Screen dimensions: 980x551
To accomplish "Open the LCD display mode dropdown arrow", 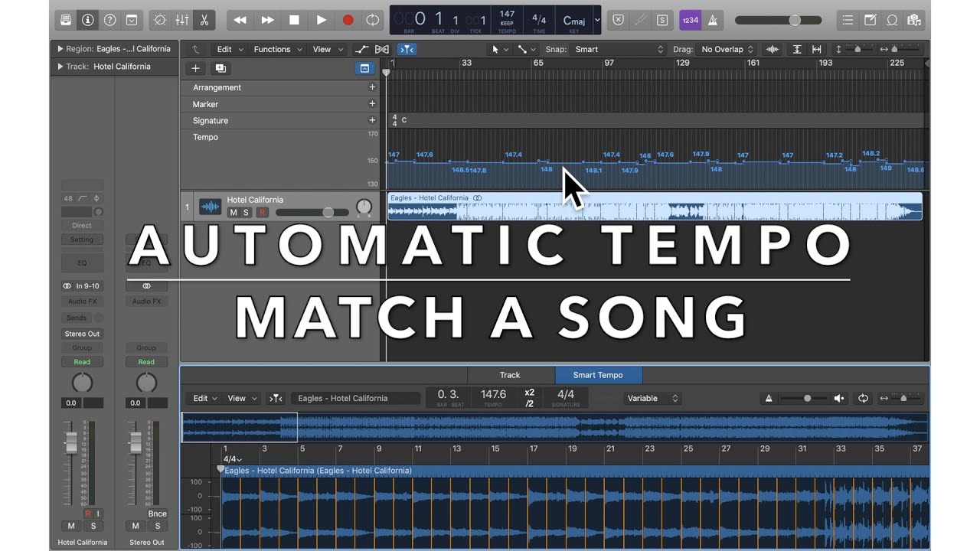I will point(597,20).
